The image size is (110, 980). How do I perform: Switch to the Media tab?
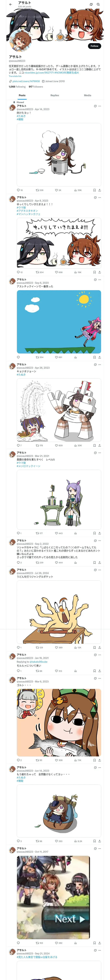(88, 96)
